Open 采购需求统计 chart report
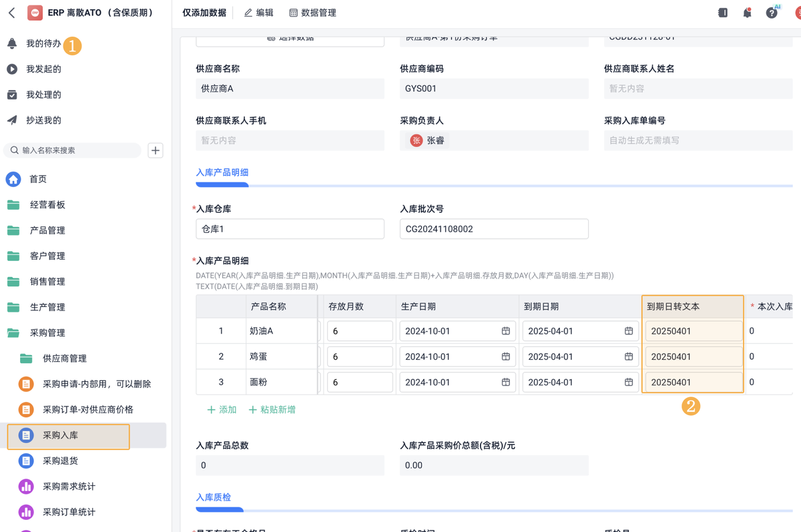 coord(69,486)
